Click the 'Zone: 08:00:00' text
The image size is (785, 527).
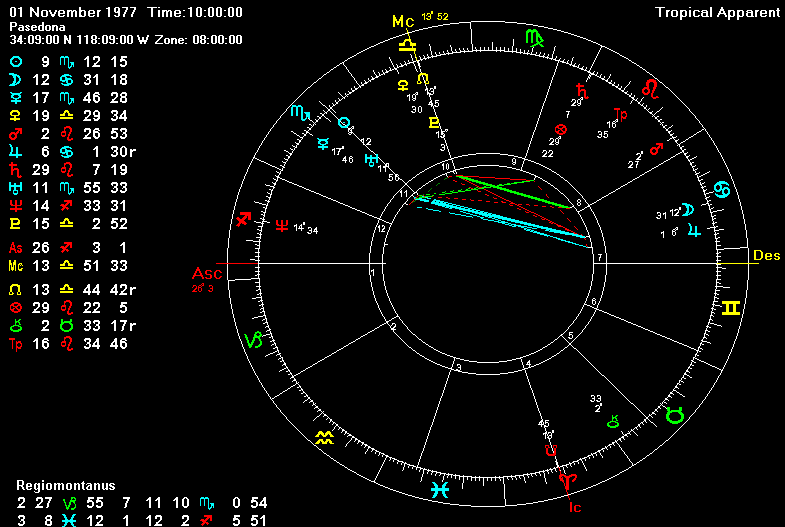coord(198,40)
